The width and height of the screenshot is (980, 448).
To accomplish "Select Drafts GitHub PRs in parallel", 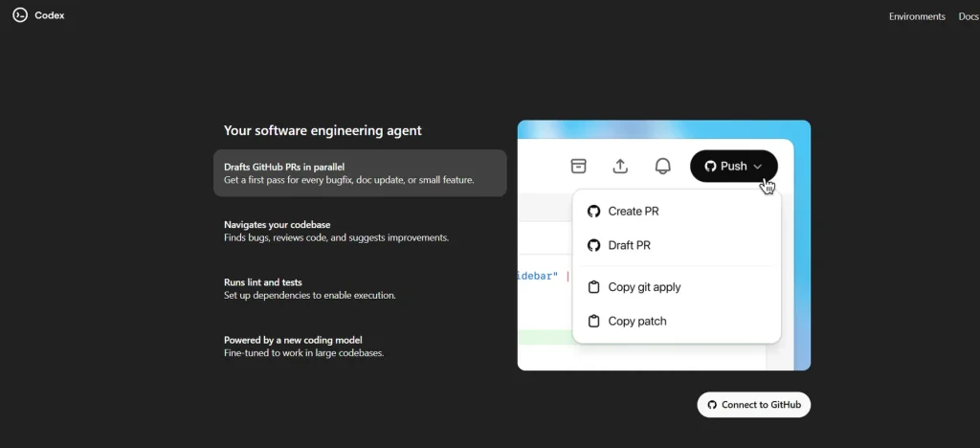I will 360,173.
